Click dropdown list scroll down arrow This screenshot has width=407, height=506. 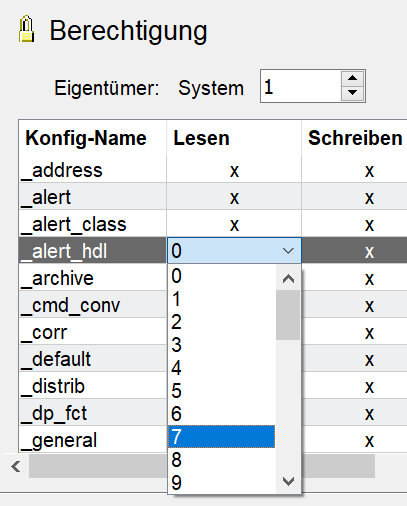[288, 481]
